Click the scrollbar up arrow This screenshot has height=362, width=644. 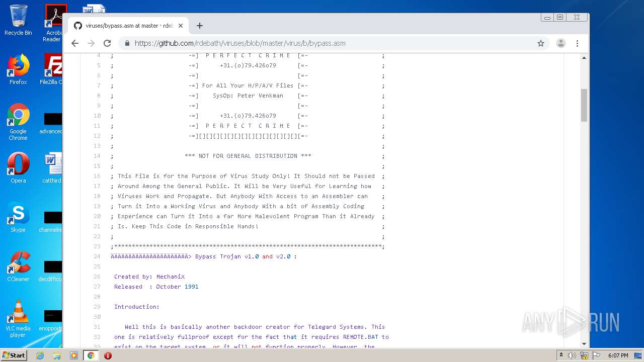584,58
